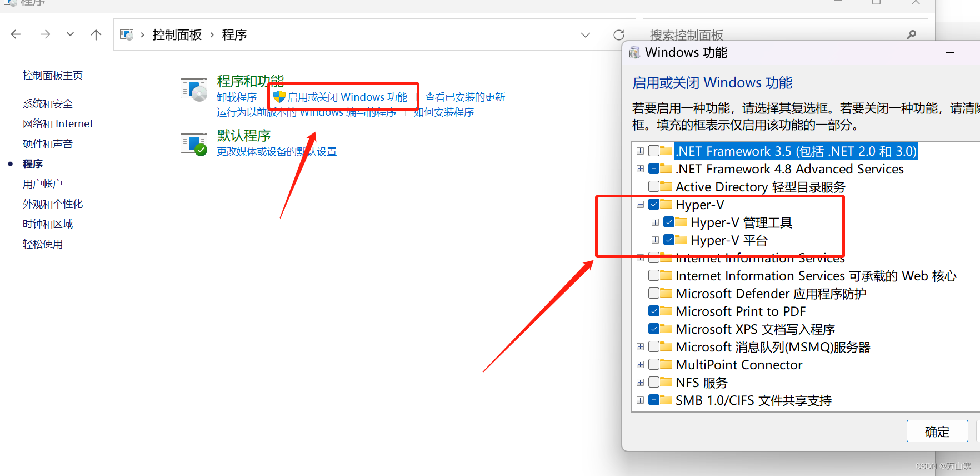Open 网络和 Internet category
Image resolution: width=980 pixels, height=476 pixels.
pyautogui.click(x=58, y=124)
